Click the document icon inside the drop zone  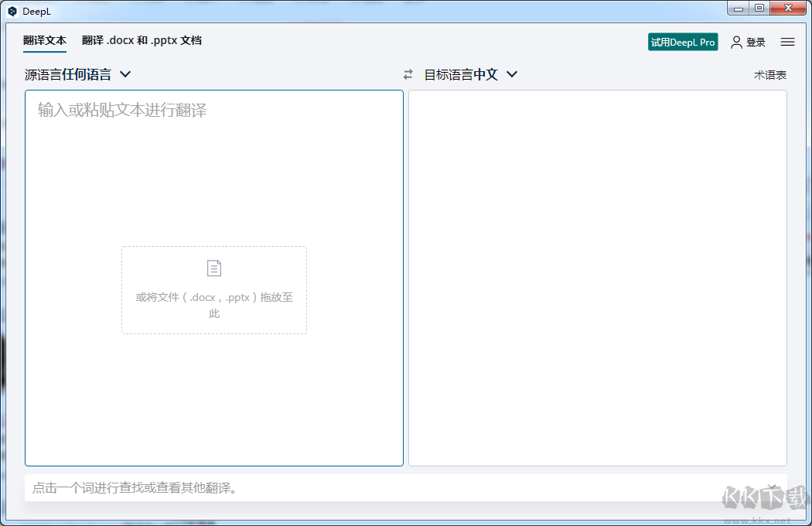tap(213, 268)
